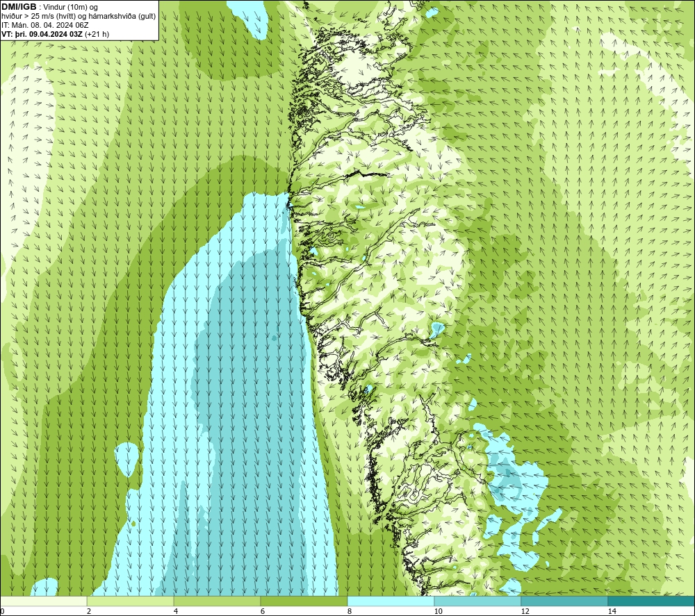This screenshot has height=616, width=695.
Task: Click the 0–2 m/s palest color swatch
Action: pyautogui.click(x=43, y=601)
